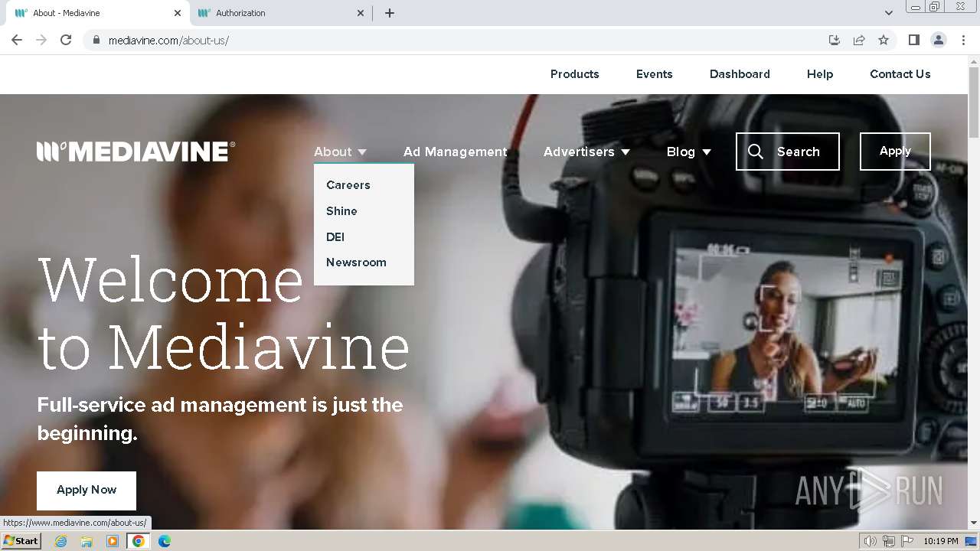Open the browser side panel icon
Image resolution: width=980 pixels, height=551 pixels.
(914, 40)
